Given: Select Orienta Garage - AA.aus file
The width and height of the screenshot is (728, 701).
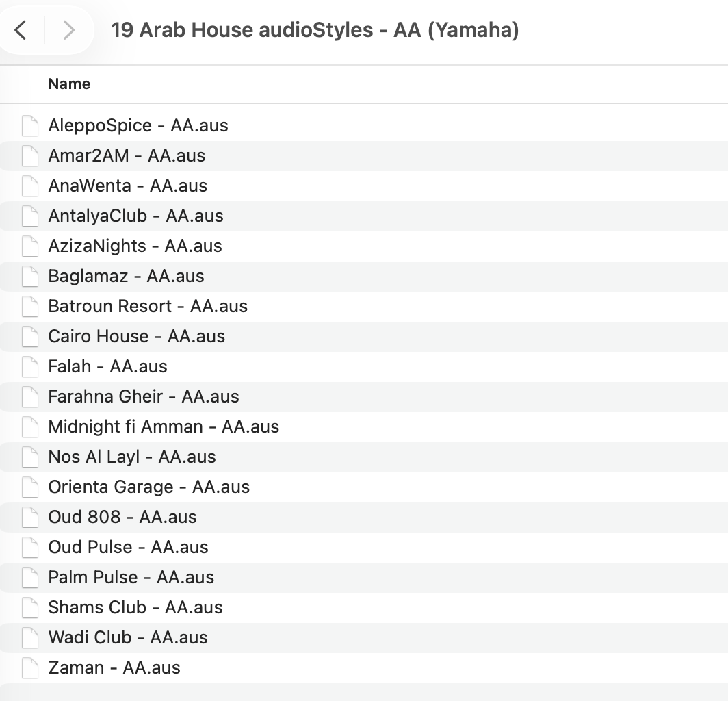Looking at the screenshot, I should 148,487.
